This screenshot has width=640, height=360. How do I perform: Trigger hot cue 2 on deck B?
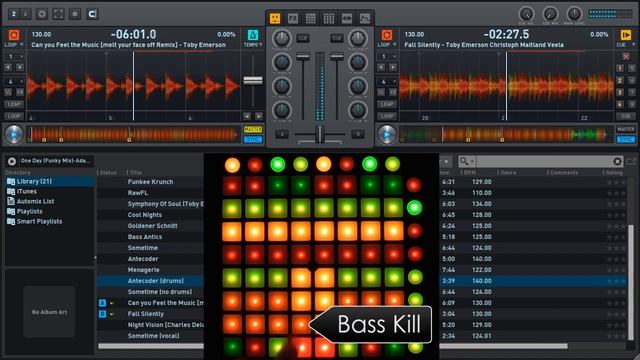pyautogui.click(x=620, y=81)
